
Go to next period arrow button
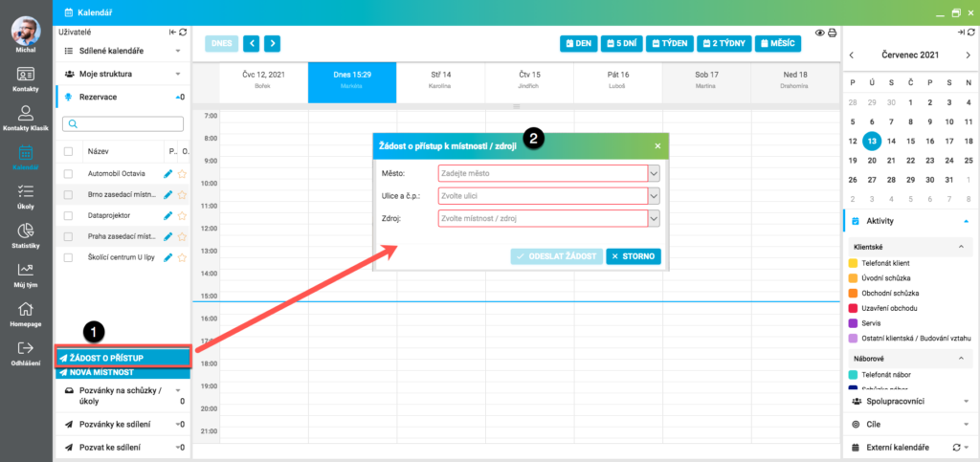click(272, 44)
